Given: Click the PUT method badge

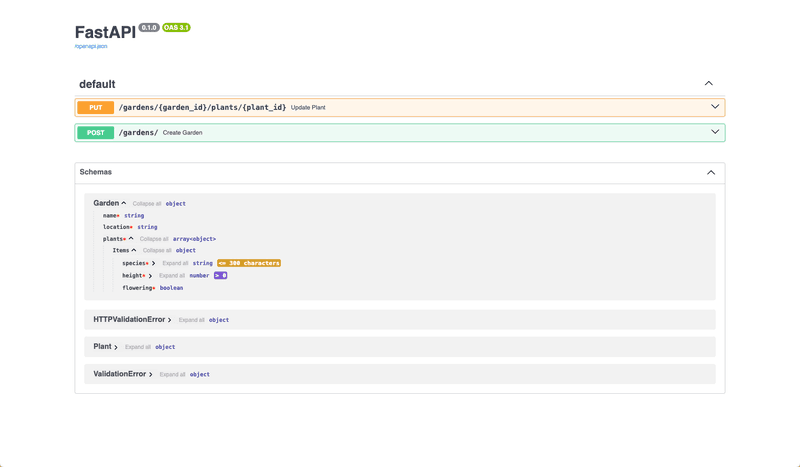Looking at the screenshot, I should [95, 108].
